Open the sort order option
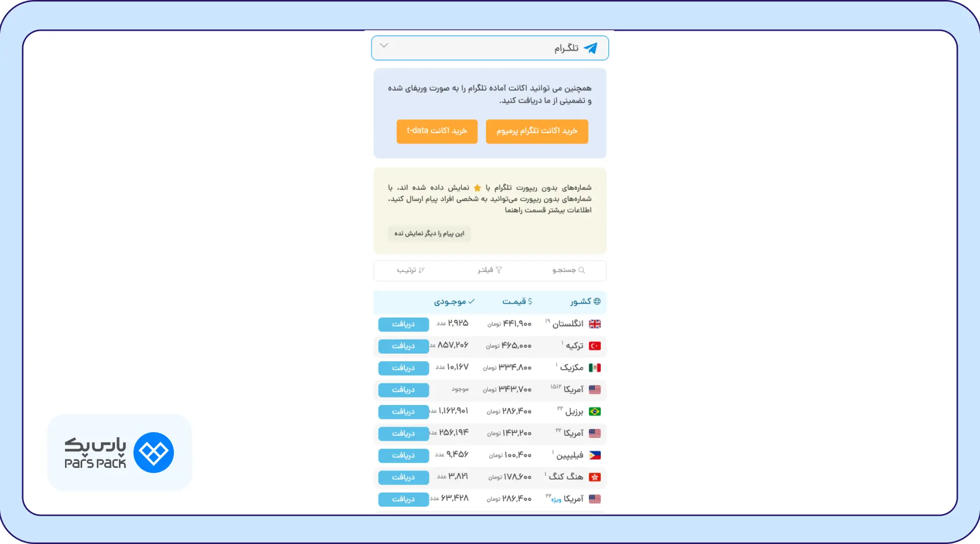This screenshot has height=544, width=980. pyautogui.click(x=411, y=270)
